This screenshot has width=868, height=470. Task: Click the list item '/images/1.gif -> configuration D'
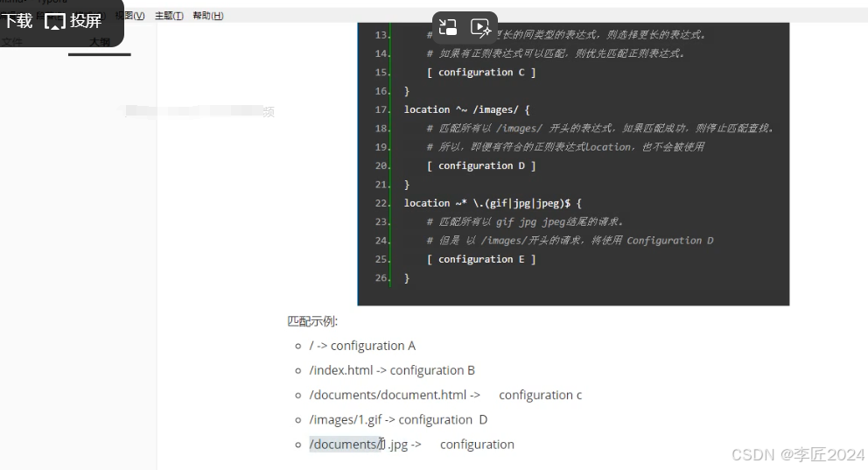click(398, 419)
